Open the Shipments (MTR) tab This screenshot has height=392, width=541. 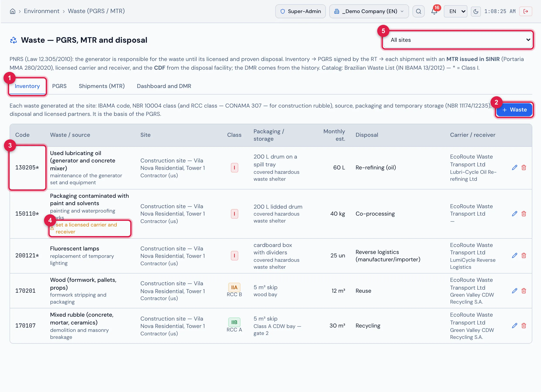click(x=102, y=86)
